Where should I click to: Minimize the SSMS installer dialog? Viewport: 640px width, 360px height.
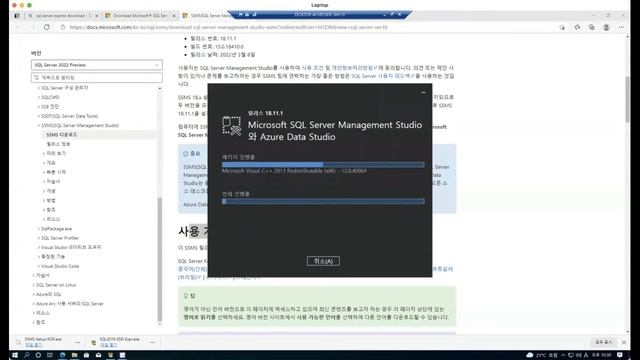point(423,93)
